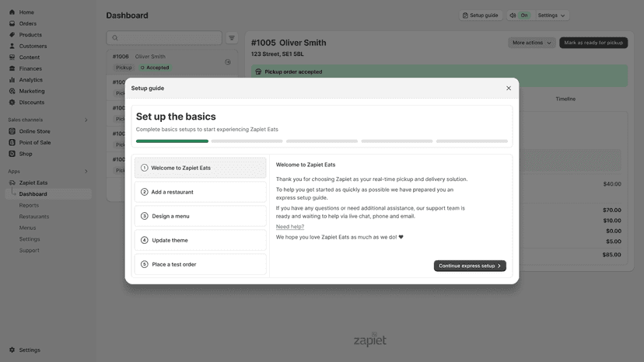Screen dimensions: 644x362
Task: Open the More actions dropdown
Action: (531, 43)
